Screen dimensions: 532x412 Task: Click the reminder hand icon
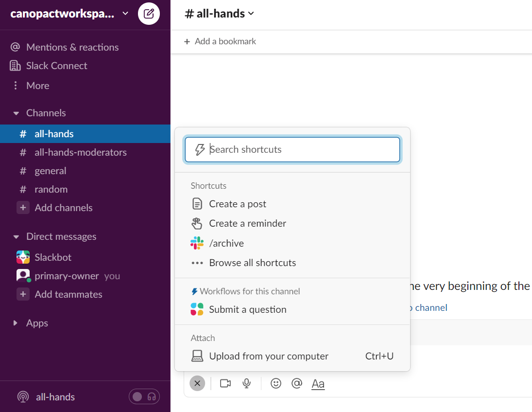point(197,223)
